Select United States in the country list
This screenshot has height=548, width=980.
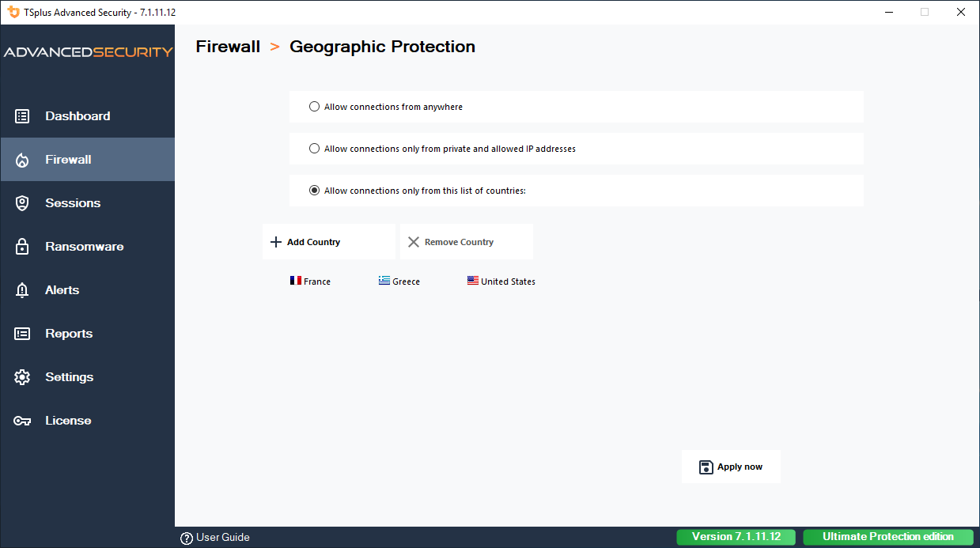coord(501,282)
